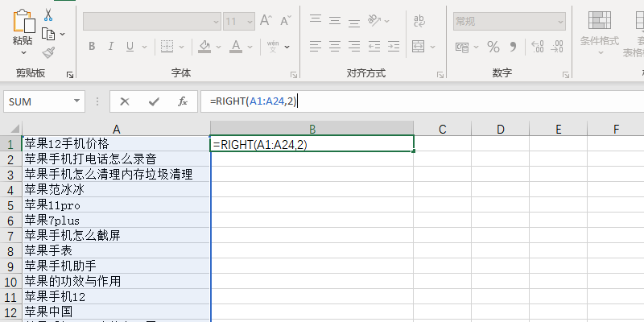Click the Increase Indent icon
644x322 pixels.
[x=394, y=47]
